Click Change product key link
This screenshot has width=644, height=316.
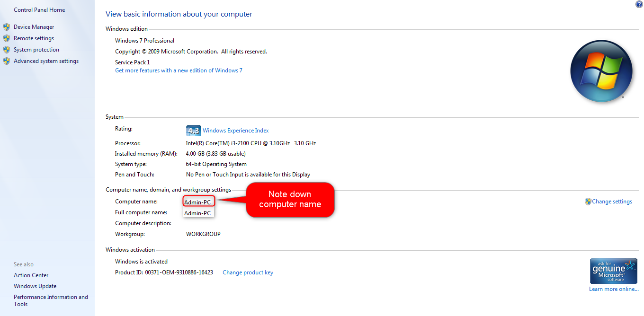pos(248,272)
